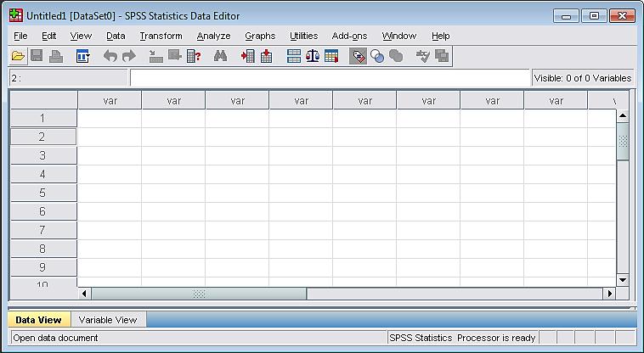644x353 pixels.
Task: Open the Help menu
Action: 441,36
